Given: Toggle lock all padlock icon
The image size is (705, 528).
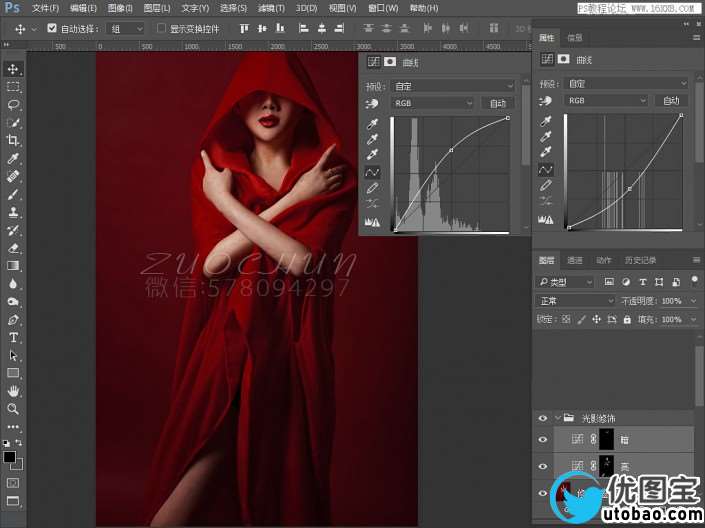Looking at the screenshot, I should (x=627, y=319).
